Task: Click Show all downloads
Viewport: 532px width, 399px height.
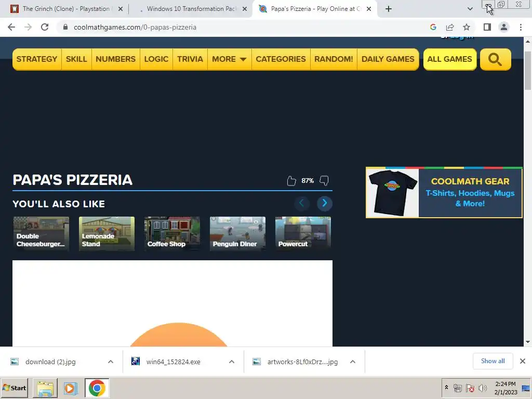Action: (493, 361)
